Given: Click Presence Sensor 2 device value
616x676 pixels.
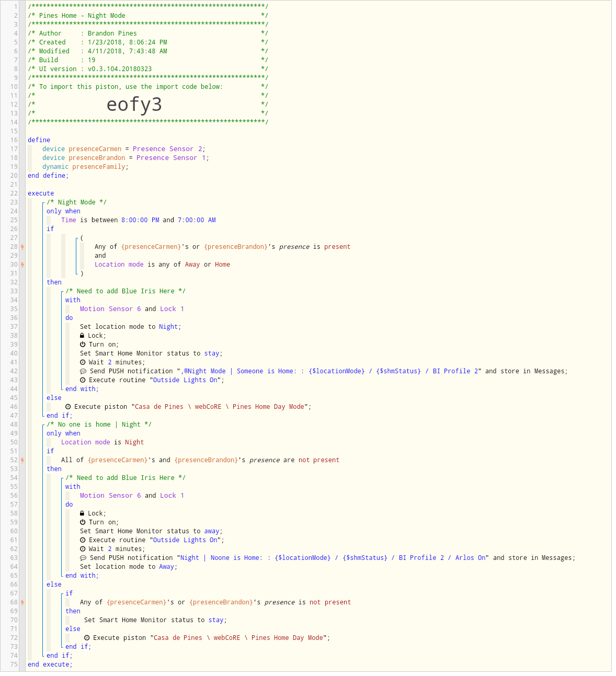Looking at the screenshot, I should pyautogui.click(x=167, y=149).
